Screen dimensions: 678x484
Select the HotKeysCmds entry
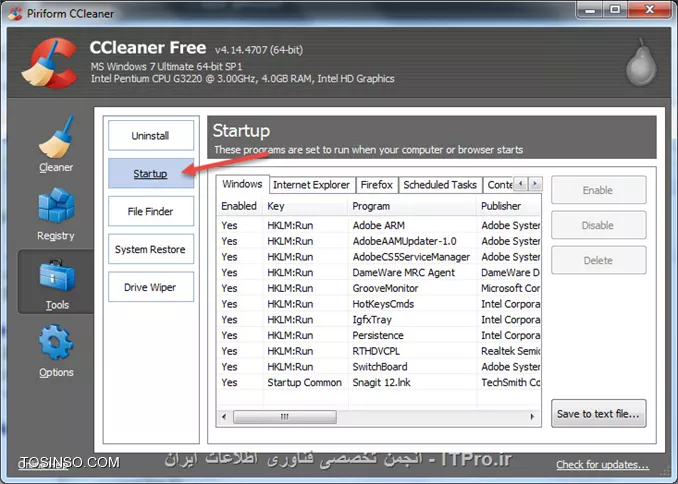pos(379,304)
